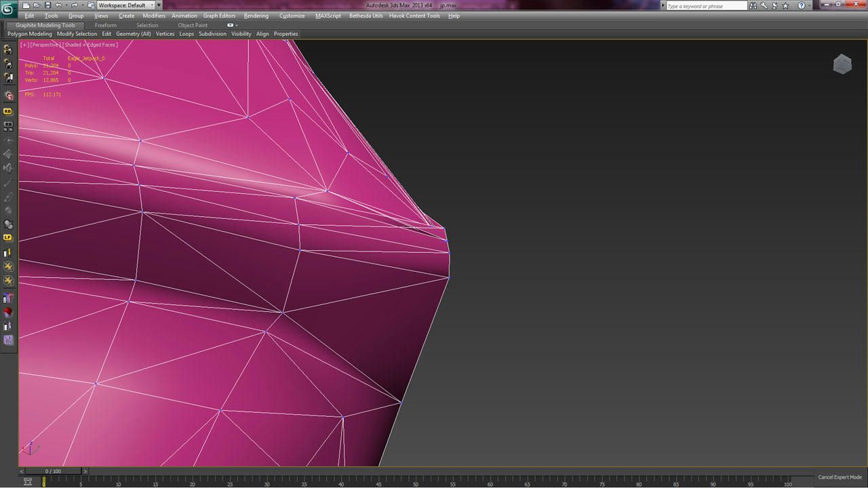Viewport: 868px width, 488px height.
Task: Open the Tools menu
Action: [52, 16]
